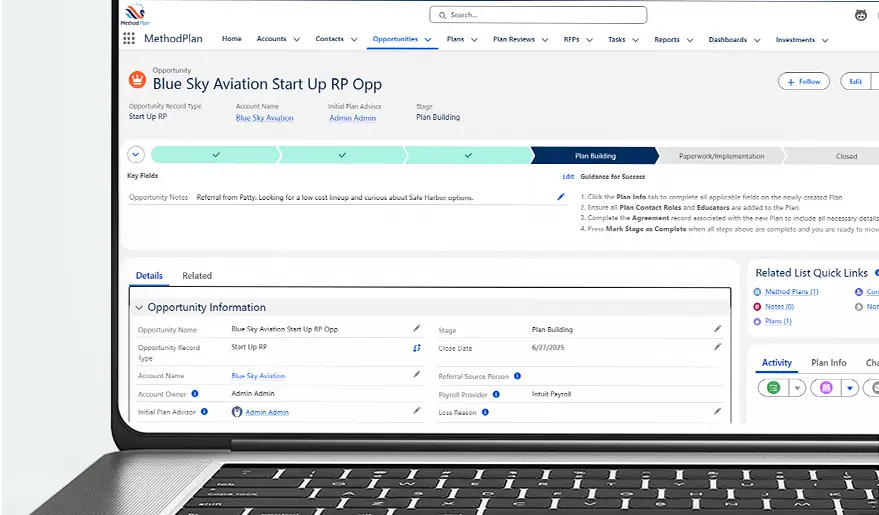Edit Stage field with the pencil icon

[717, 329]
